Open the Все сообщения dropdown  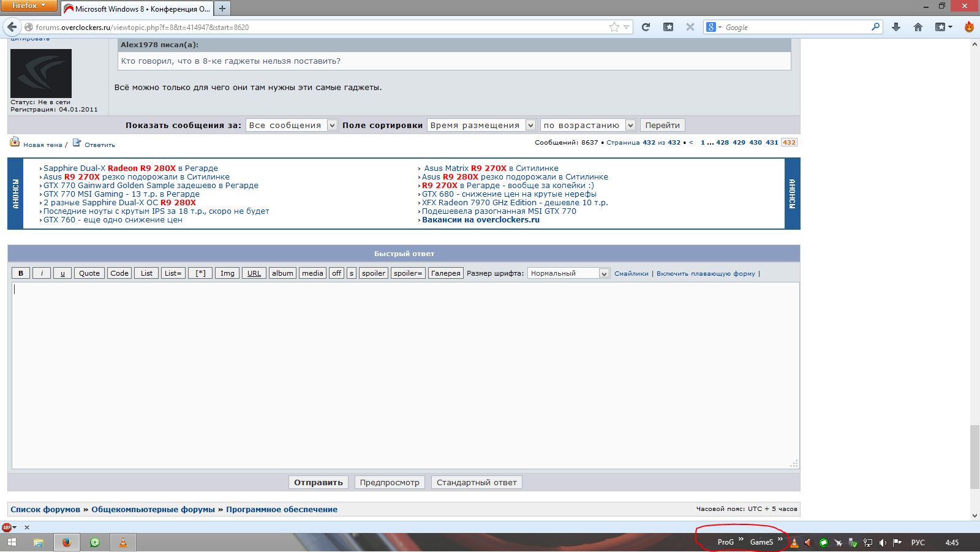pyautogui.click(x=292, y=125)
